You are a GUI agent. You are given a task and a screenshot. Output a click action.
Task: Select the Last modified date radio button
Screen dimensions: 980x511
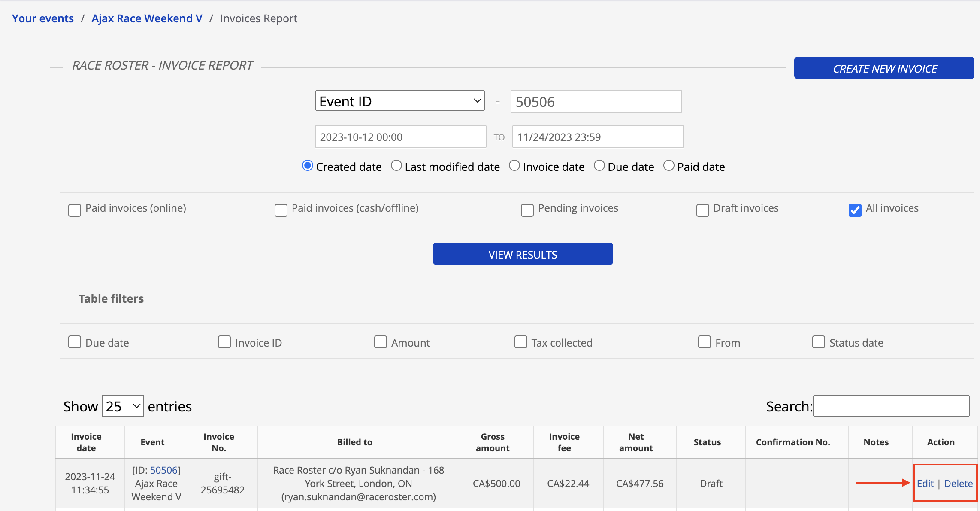(x=396, y=165)
